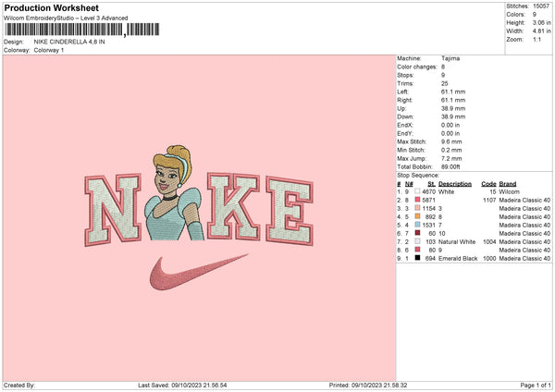Click the Max Stitch value 9.6 mm
The width and height of the screenshot is (555, 392).
pos(451,141)
